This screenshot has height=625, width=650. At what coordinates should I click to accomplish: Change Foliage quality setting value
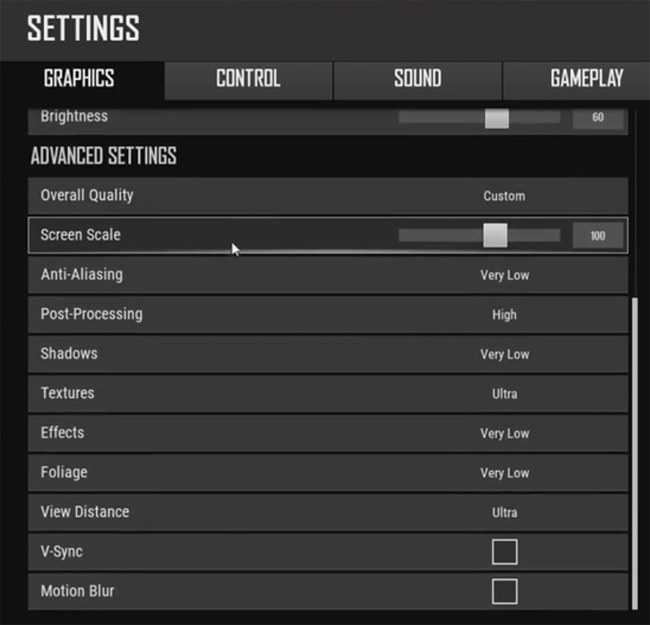pyautogui.click(x=504, y=473)
